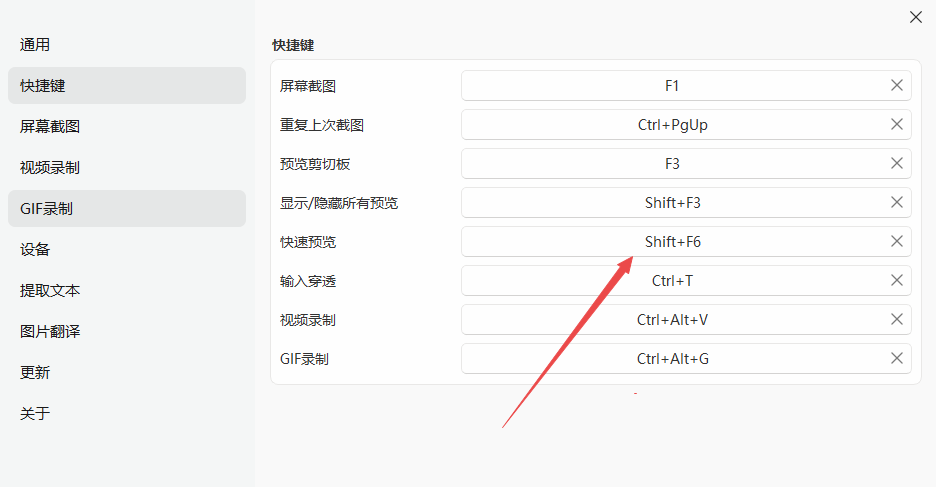Select the GIF录制 sidebar tab
Viewport: 936px width, 487px height.
pos(47,209)
